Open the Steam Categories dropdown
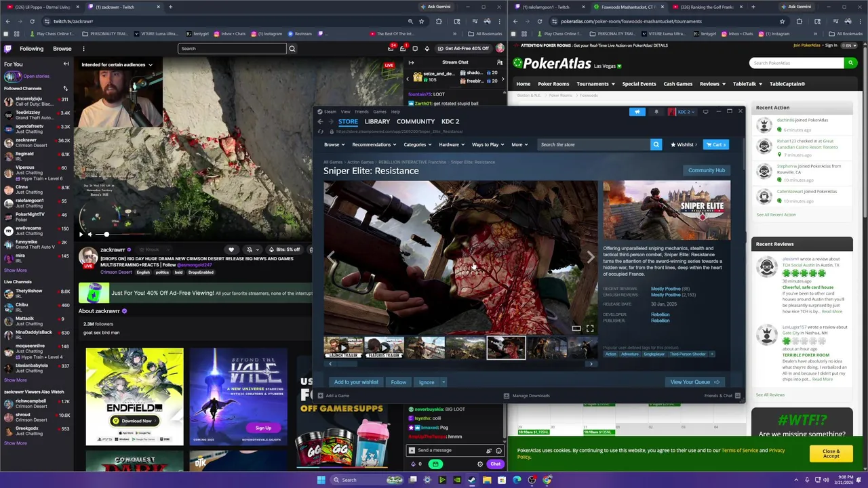Viewport: 868px width, 488px height. click(x=417, y=144)
